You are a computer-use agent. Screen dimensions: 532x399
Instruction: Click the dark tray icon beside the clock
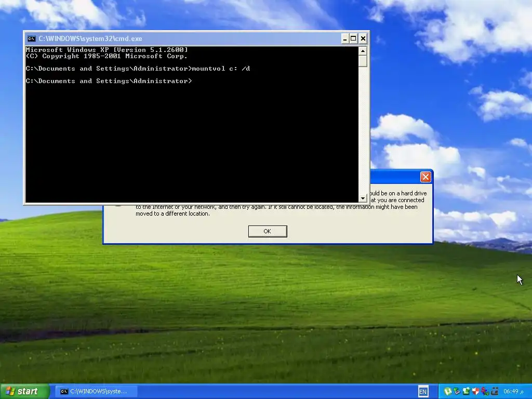pos(495,391)
